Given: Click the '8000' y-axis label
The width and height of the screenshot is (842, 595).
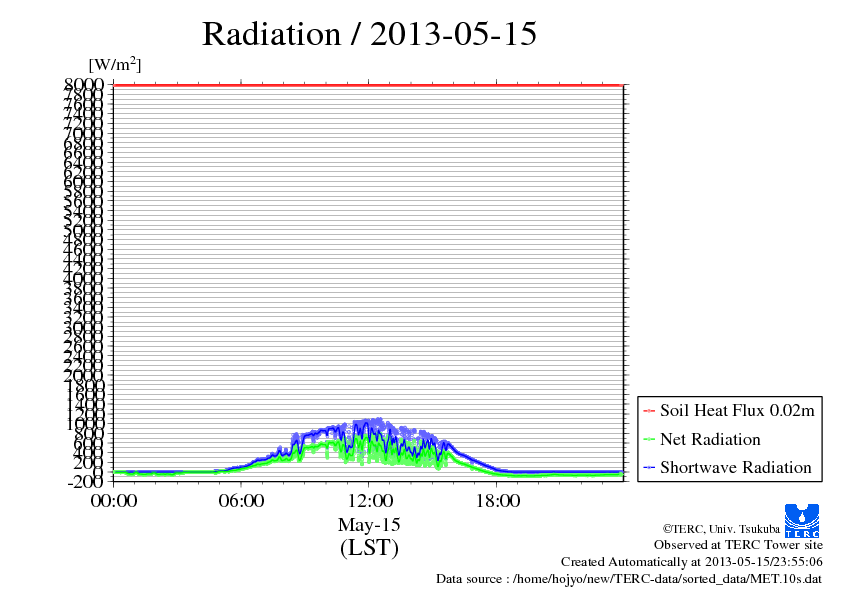Looking at the screenshot, I should [x=84, y=84].
